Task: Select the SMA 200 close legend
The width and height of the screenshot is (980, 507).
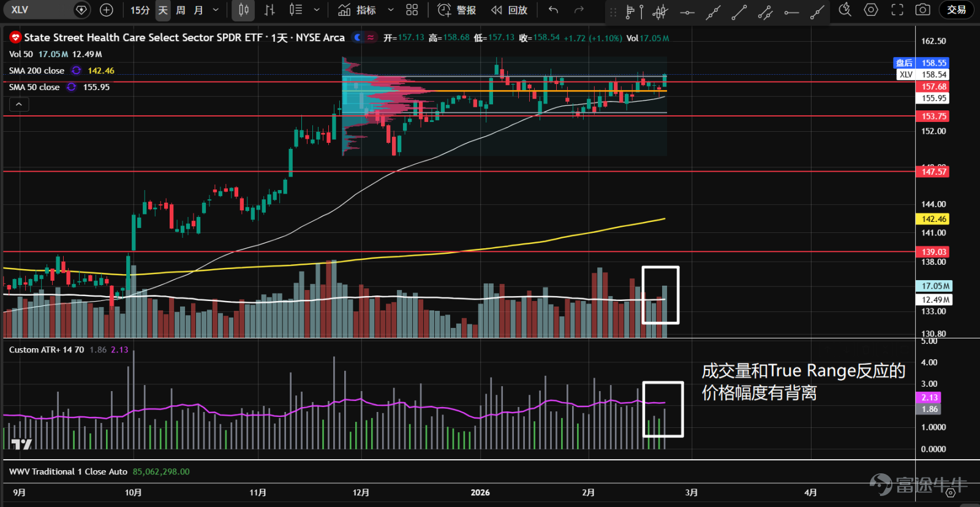Action: (36, 71)
